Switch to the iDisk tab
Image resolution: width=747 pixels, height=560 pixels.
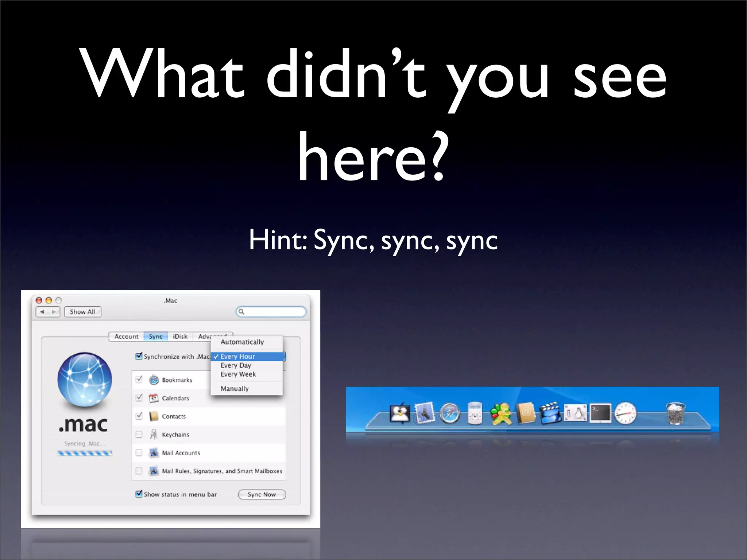click(x=180, y=337)
